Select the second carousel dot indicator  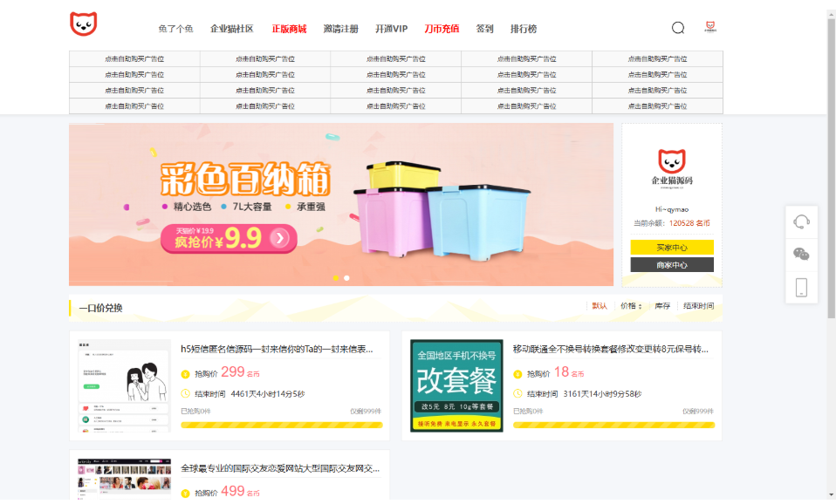tap(346, 278)
